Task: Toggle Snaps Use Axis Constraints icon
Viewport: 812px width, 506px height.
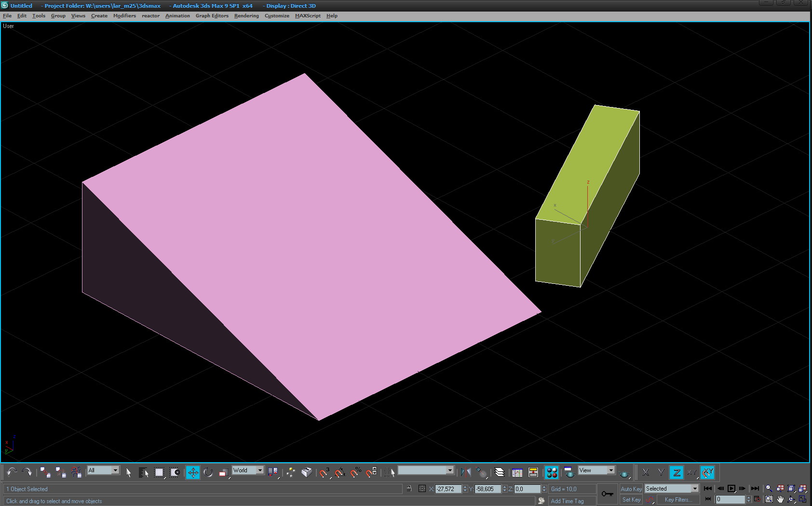Action: (707, 473)
